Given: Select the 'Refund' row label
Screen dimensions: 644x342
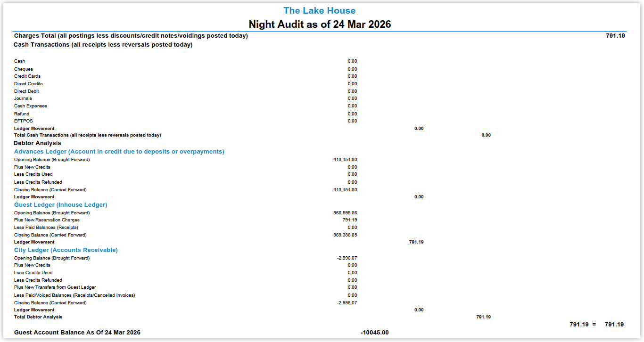Looking at the screenshot, I should tap(22, 114).
